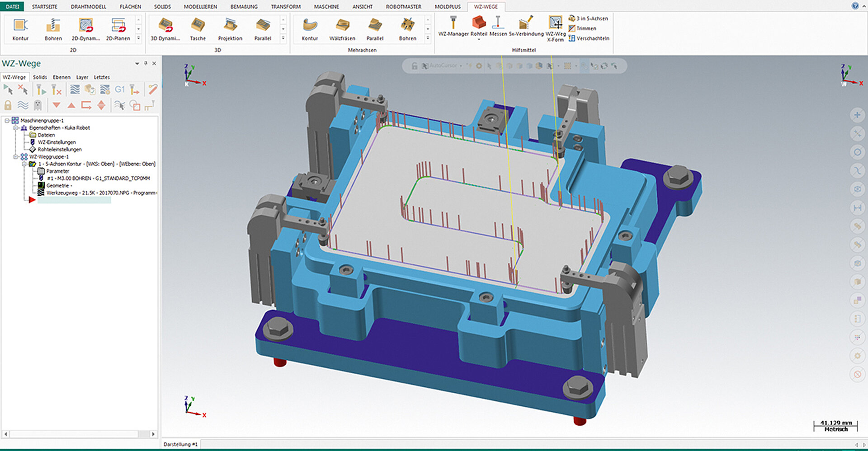Toggle the padlock to lock toolpaths

(8, 105)
